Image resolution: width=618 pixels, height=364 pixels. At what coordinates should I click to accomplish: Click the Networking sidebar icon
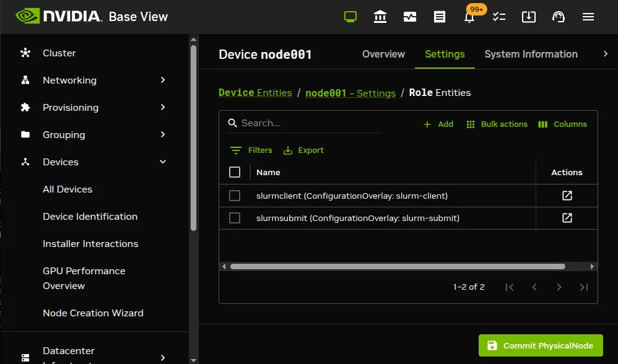click(x=25, y=80)
